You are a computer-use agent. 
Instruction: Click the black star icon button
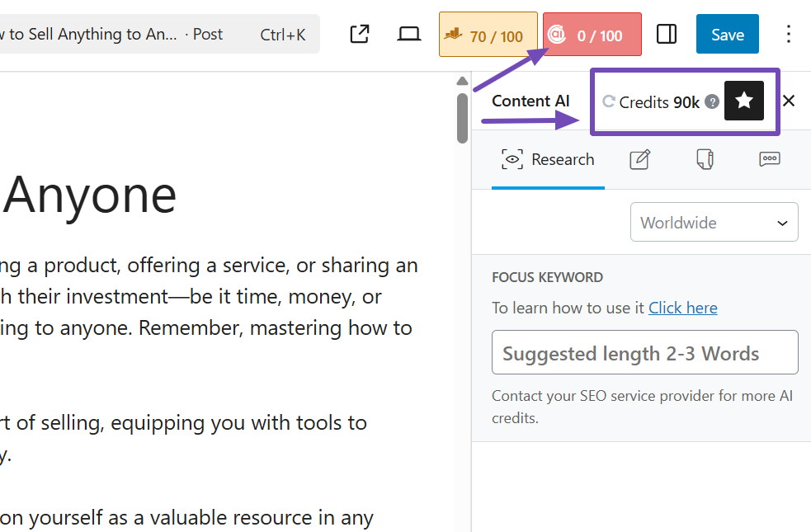tap(743, 101)
